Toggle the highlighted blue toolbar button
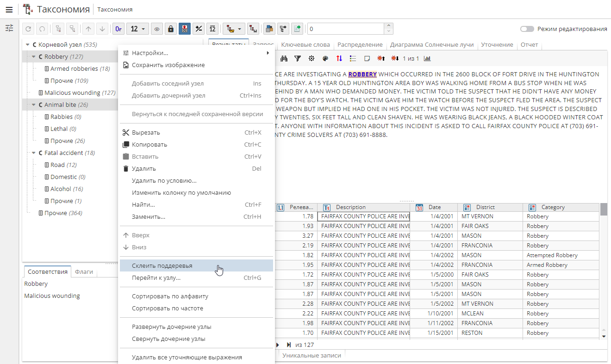The image size is (611, 364). pyautogui.click(x=185, y=29)
